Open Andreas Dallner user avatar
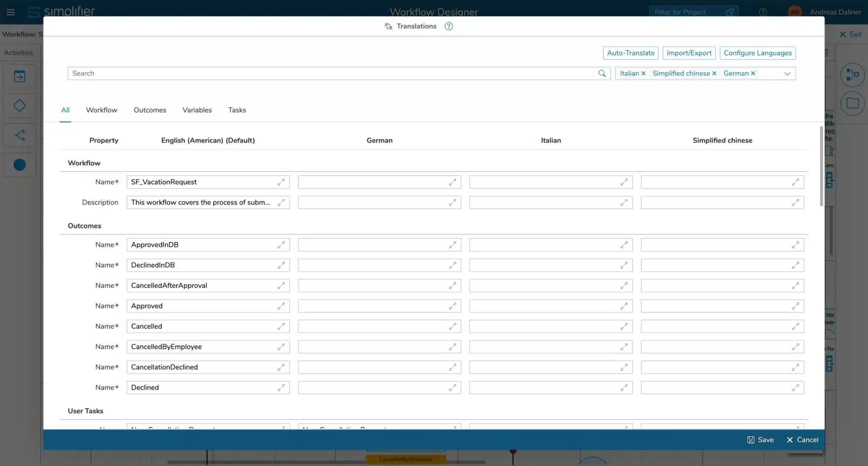 (795, 12)
